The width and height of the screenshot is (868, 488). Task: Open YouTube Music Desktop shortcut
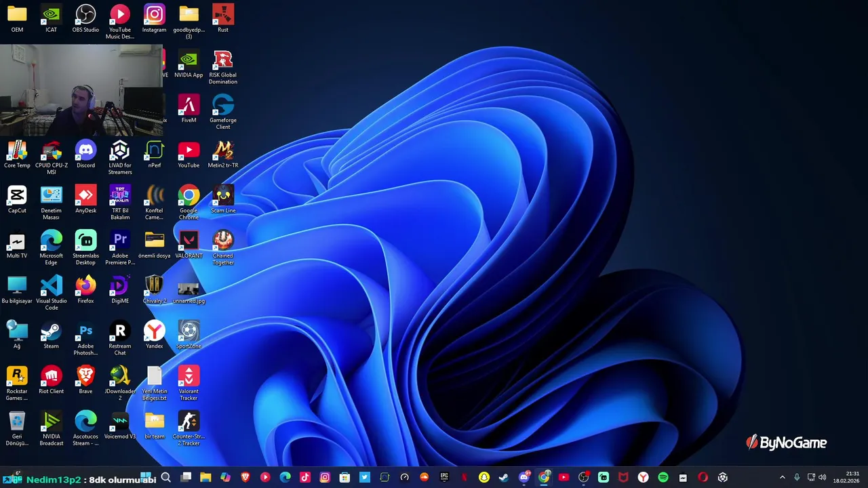tap(120, 22)
